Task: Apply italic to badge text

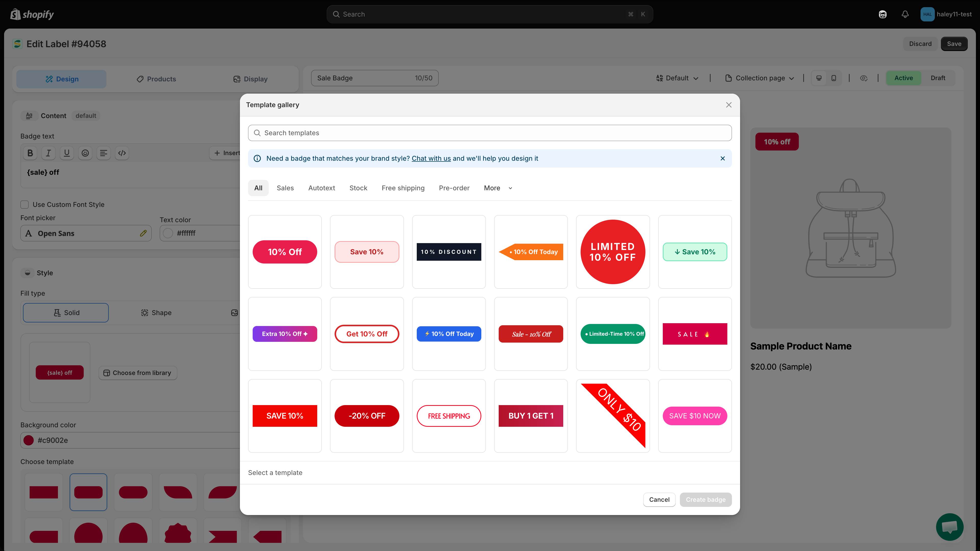Action: pyautogui.click(x=48, y=153)
